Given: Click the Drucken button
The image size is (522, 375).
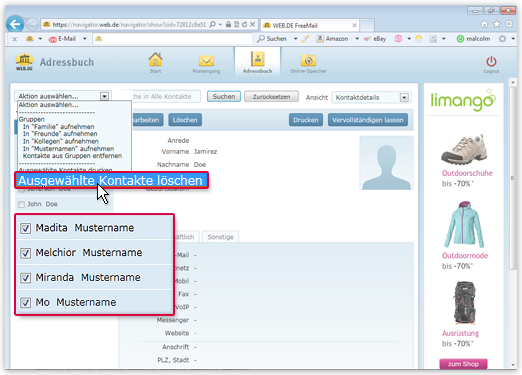Looking at the screenshot, I should tap(306, 120).
